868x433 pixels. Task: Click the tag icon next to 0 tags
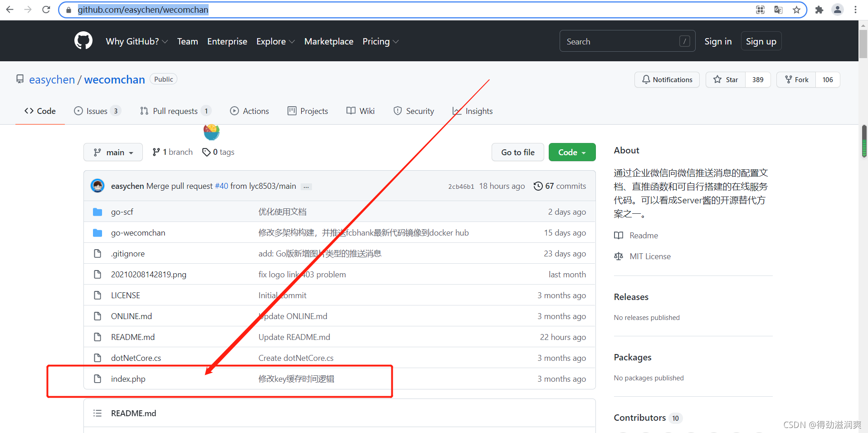click(206, 152)
